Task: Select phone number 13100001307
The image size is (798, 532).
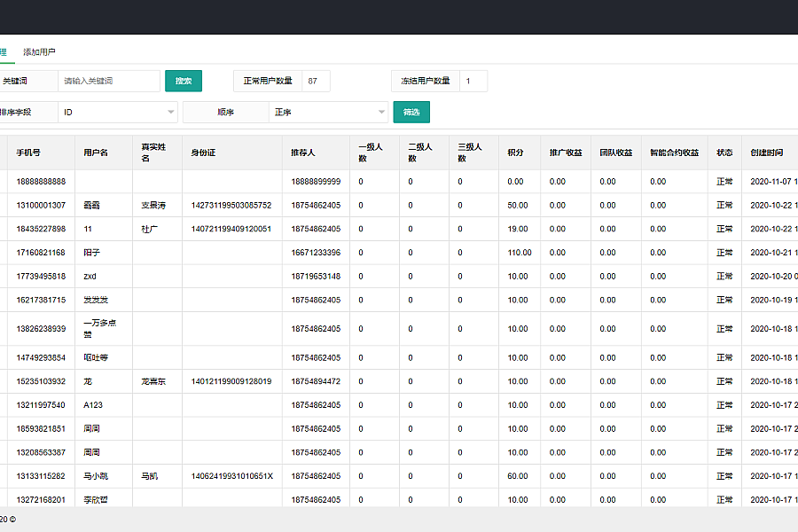Action: click(41, 205)
